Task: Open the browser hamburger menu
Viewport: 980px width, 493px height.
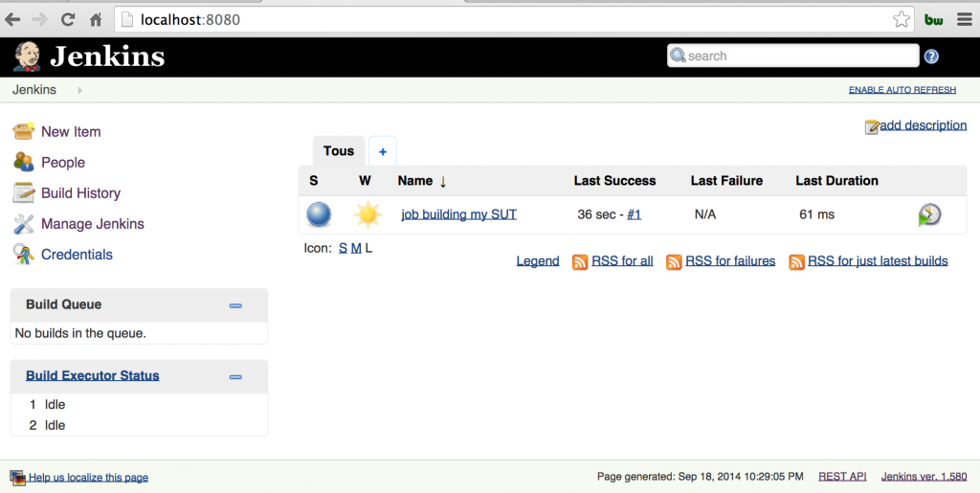Action: click(965, 19)
